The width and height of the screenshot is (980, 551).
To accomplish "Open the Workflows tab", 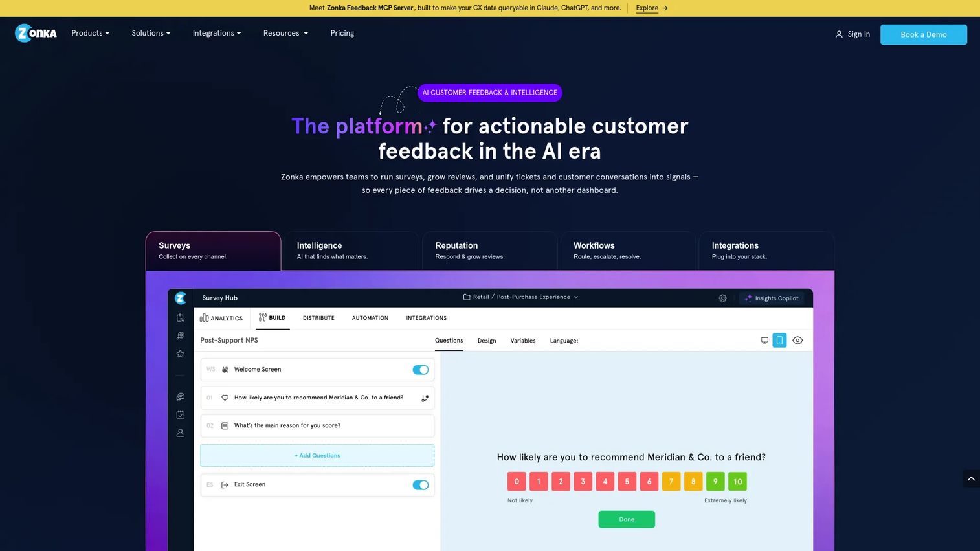I will coord(629,251).
